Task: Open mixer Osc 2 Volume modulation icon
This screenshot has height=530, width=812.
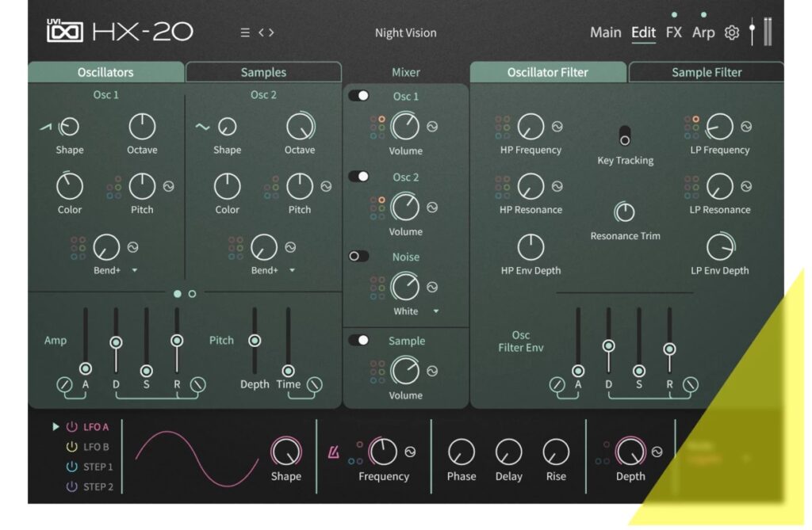Action: pos(432,208)
